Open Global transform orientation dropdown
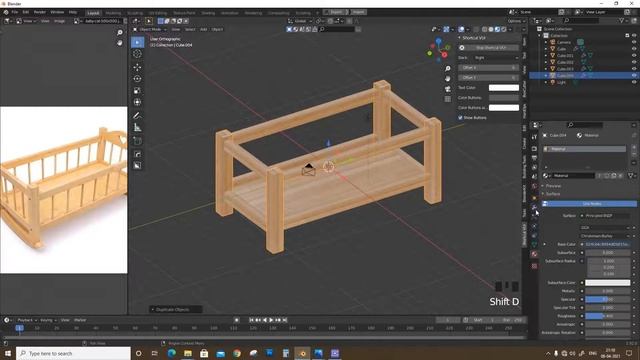This screenshot has width=640, height=360. click(x=299, y=21)
